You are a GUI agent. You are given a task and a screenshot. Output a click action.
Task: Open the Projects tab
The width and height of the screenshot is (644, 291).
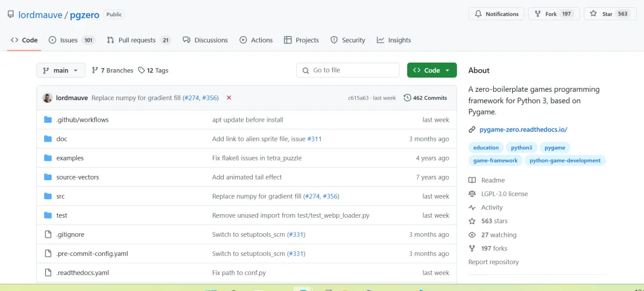(x=302, y=40)
